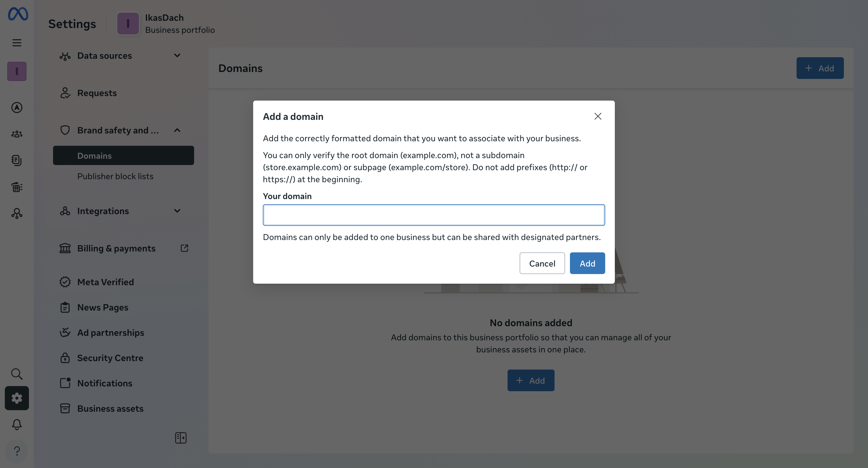Open the hamburger menu in left rail

17,43
